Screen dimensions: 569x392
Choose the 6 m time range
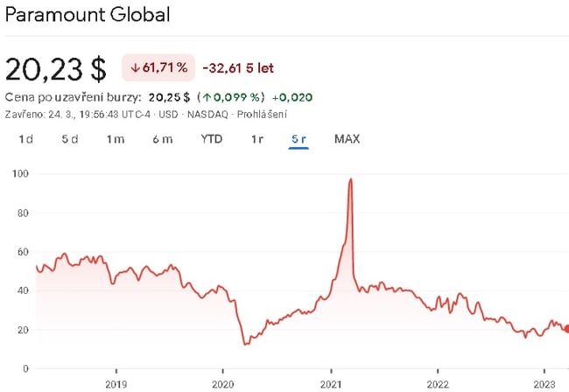[x=162, y=139]
